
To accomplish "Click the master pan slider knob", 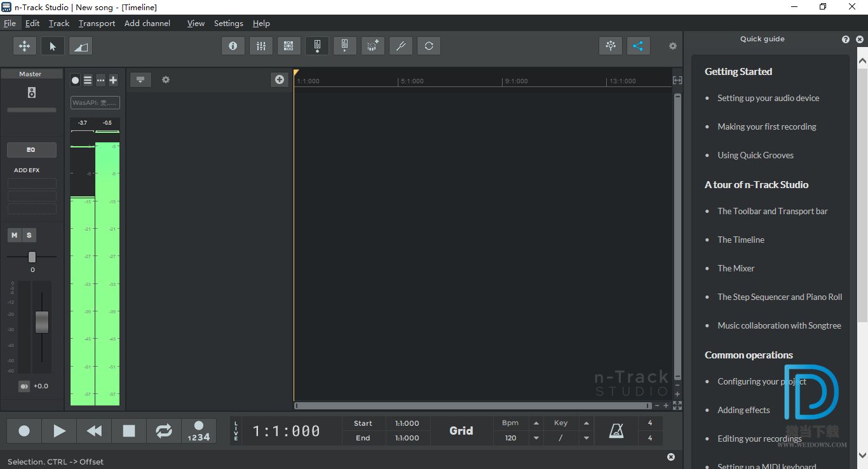I will point(32,257).
